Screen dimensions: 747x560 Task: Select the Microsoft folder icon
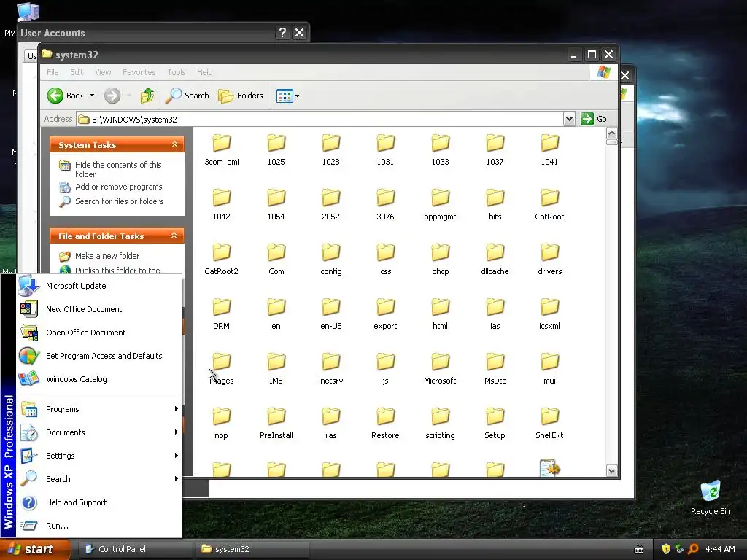tap(440, 362)
